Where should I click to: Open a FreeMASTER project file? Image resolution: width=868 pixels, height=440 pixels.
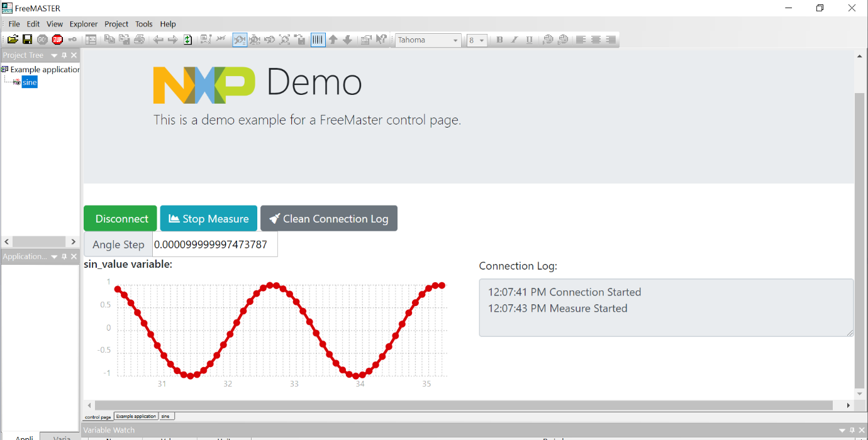pyautogui.click(x=13, y=39)
